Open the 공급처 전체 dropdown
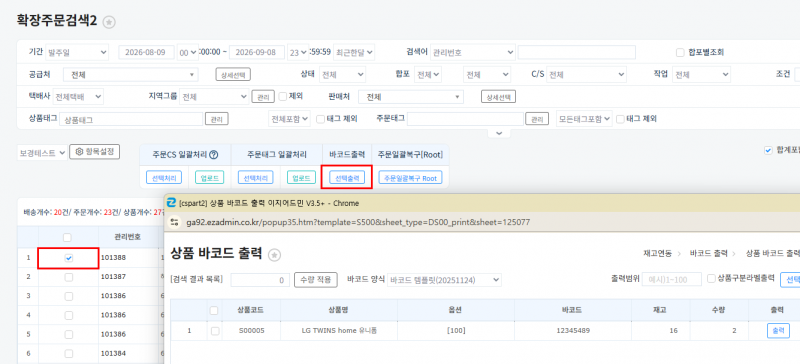The image size is (800, 364). click(x=131, y=75)
